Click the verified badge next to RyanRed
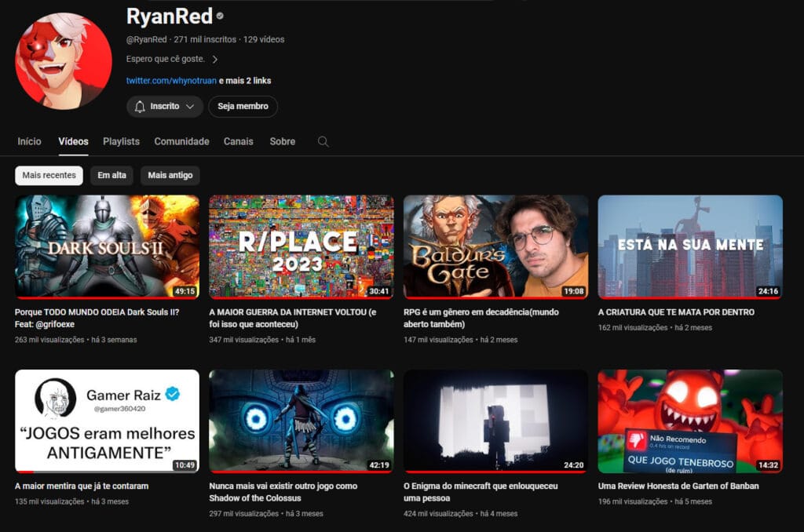Image resolution: width=804 pixels, height=532 pixels. (220, 16)
